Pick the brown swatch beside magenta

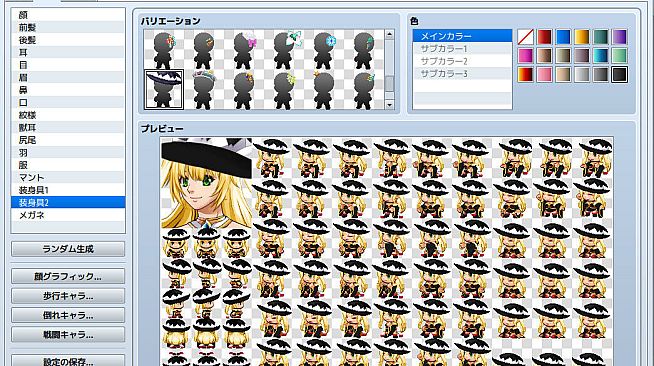coord(544,55)
